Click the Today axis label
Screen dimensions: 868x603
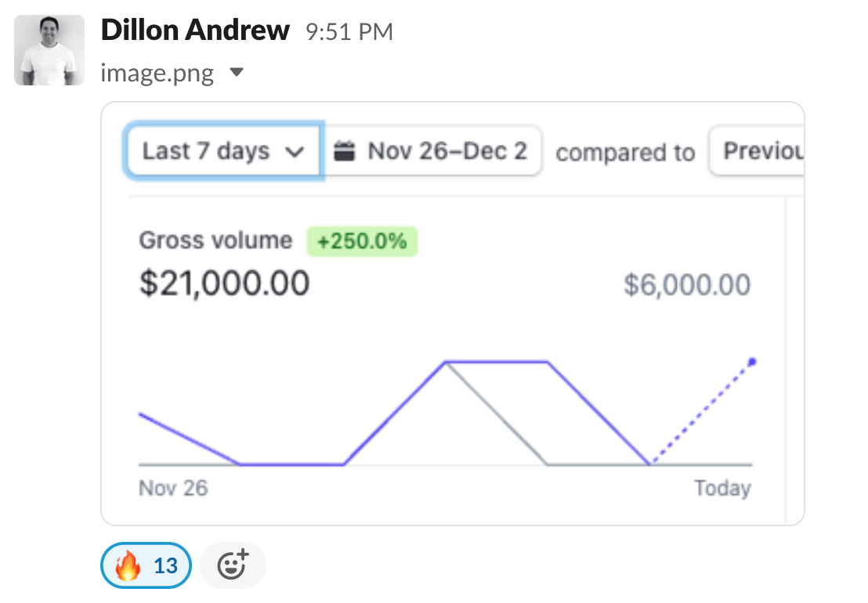coord(722,489)
